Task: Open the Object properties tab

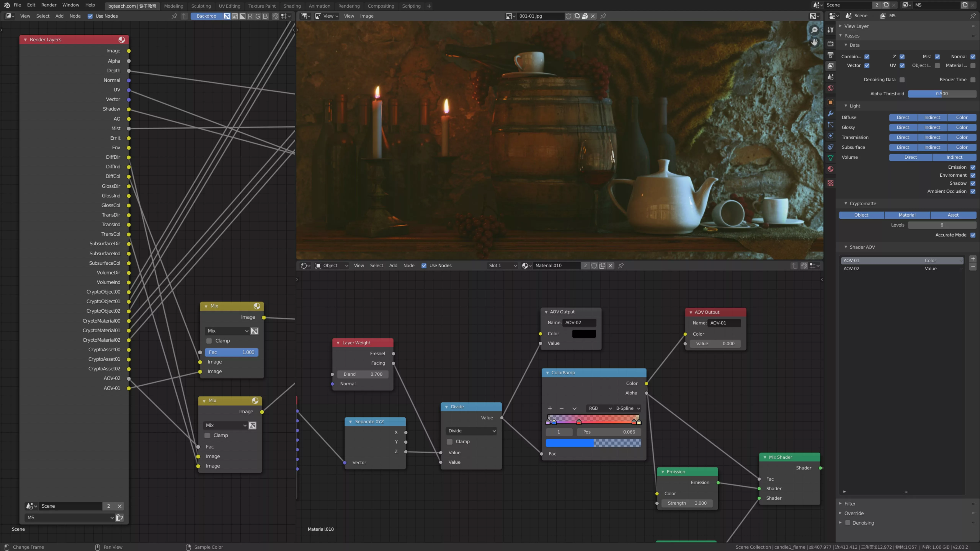Action: click(x=831, y=102)
